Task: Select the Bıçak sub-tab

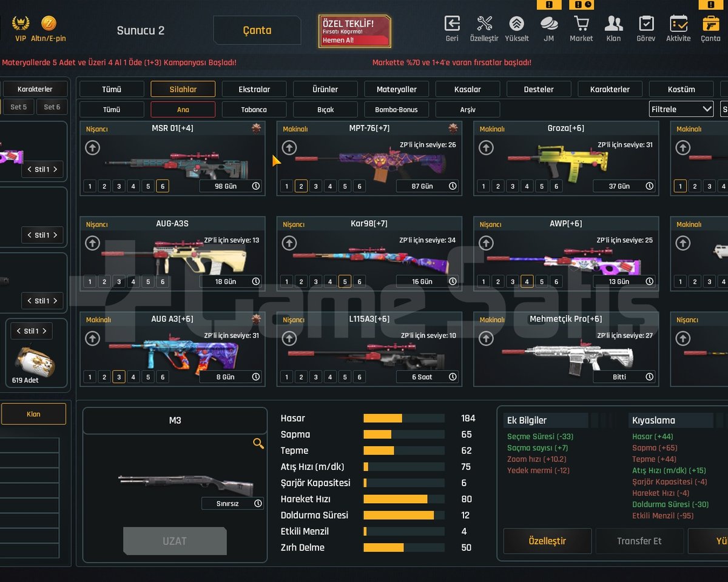Action: pyautogui.click(x=325, y=110)
